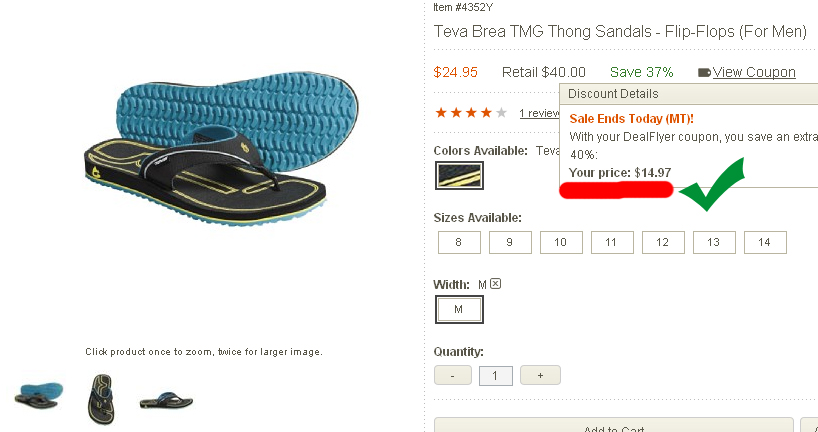Image resolution: width=818 pixels, height=432 pixels.
Task: Choose shoe size 8
Action: [x=459, y=243]
